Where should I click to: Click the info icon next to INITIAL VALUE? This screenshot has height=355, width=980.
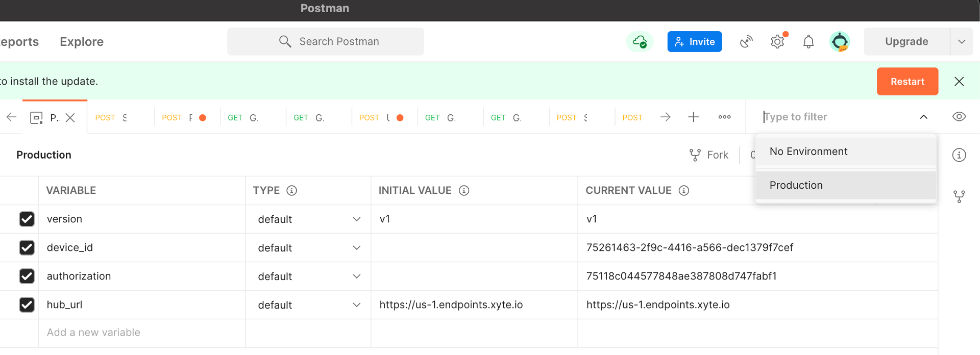464,190
